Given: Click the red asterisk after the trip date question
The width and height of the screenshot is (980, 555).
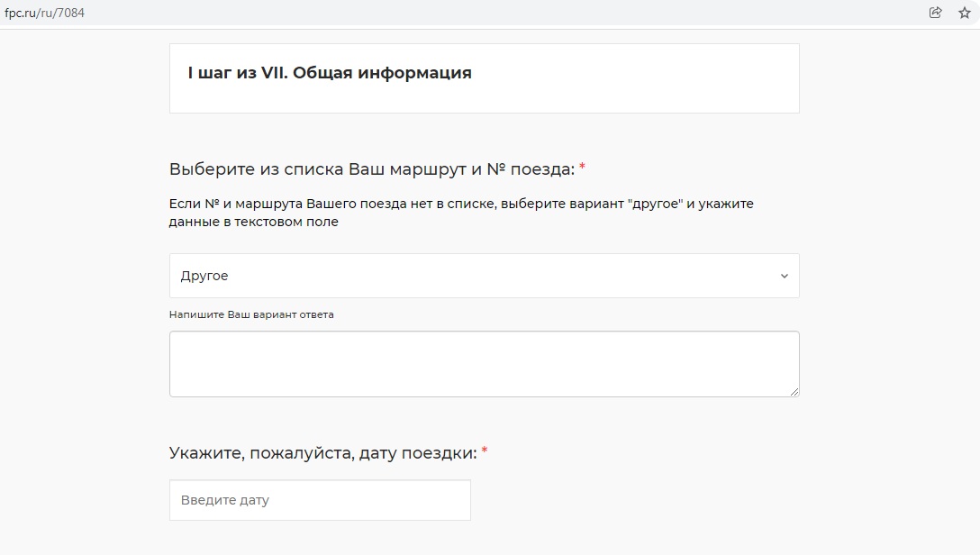Looking at the screenshot, I should coord(485,451).
